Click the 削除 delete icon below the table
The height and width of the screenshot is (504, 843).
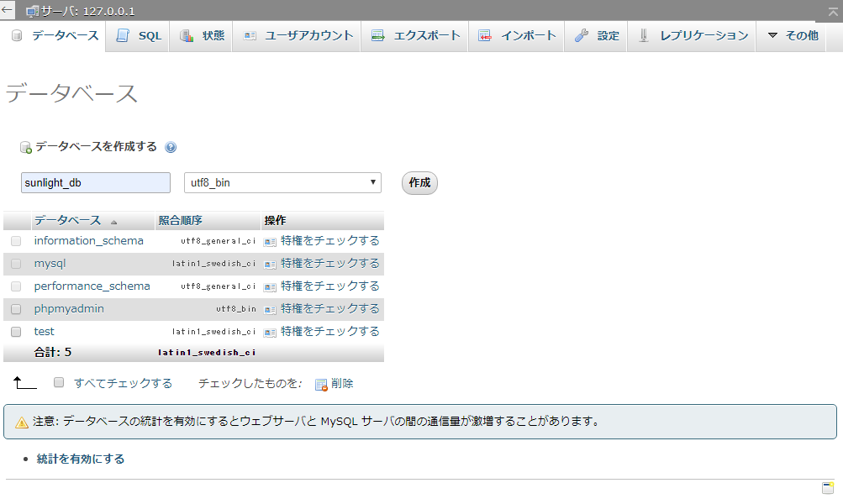(320, 384)
